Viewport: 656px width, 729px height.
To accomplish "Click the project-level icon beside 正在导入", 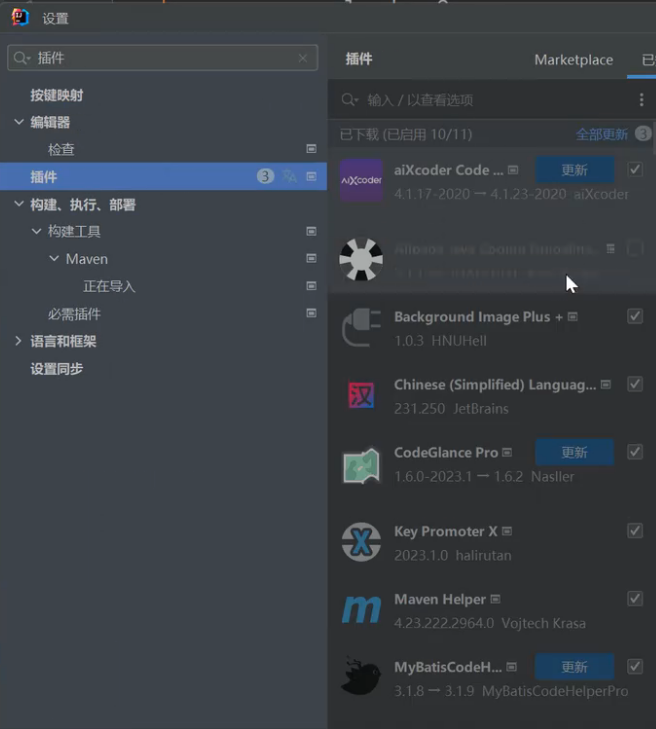I will coord(311,285).
